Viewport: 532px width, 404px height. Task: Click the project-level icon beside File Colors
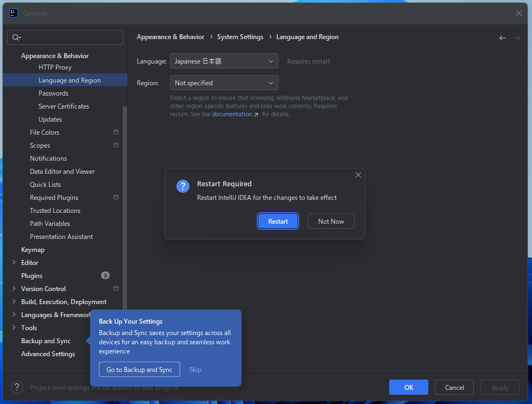pos(116,132)
